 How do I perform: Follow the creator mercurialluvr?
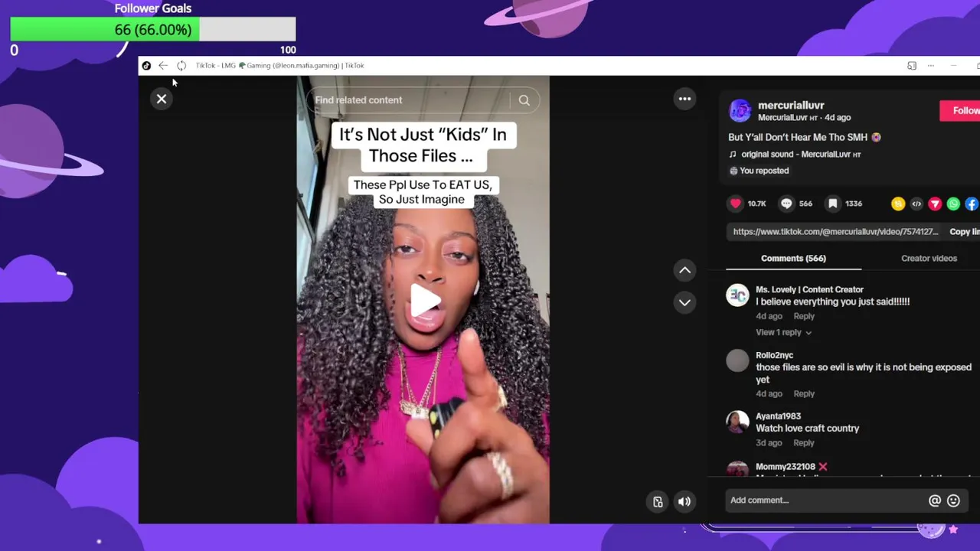(x=960, y=111)
